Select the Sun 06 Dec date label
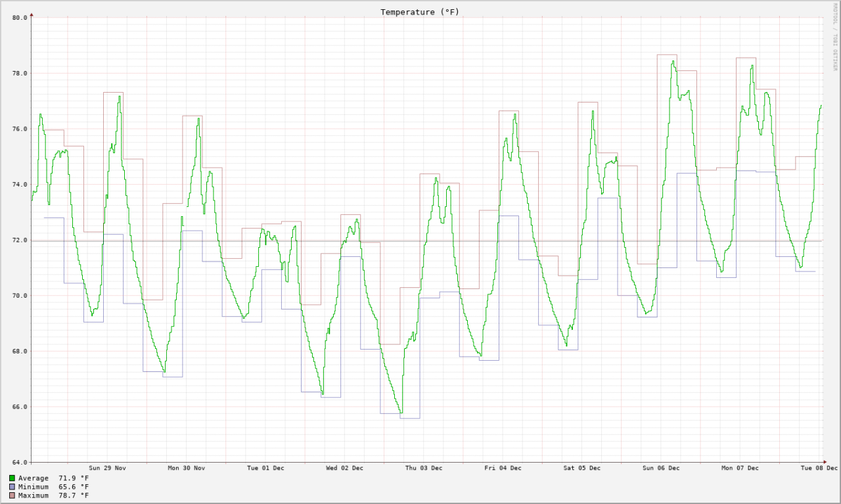Viewport: 841px width, 504px height. [661, 468]
